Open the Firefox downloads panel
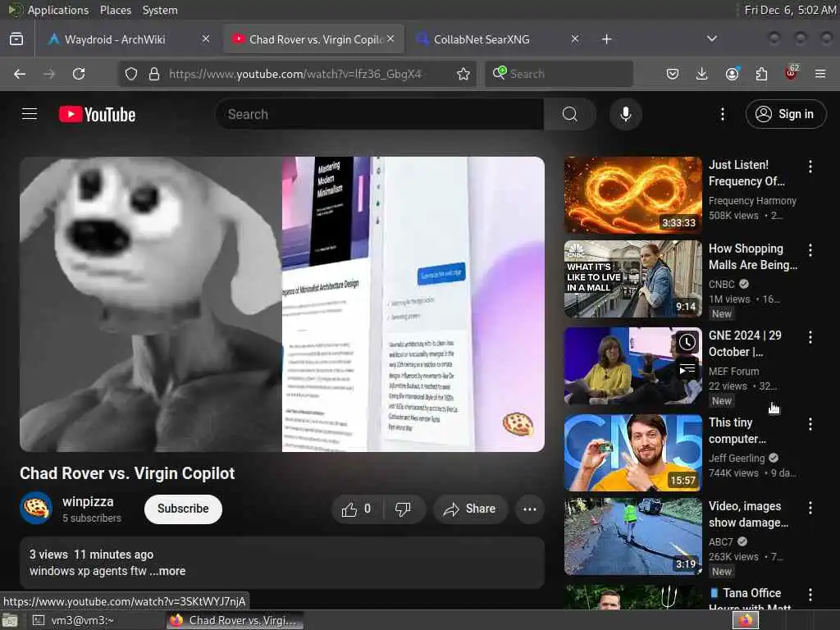The width and height of the screenshot is (840, 630). click(702, 74)
